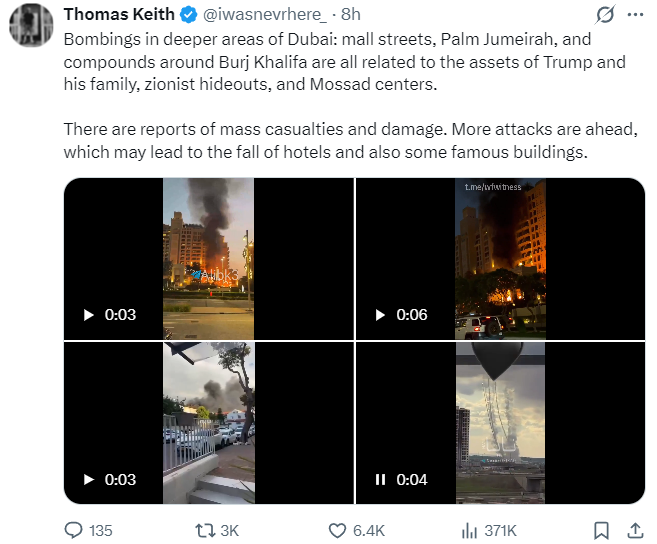The image size is (657, 544).
Task: Share the post via the share icon
Action: tap(634, 530)
